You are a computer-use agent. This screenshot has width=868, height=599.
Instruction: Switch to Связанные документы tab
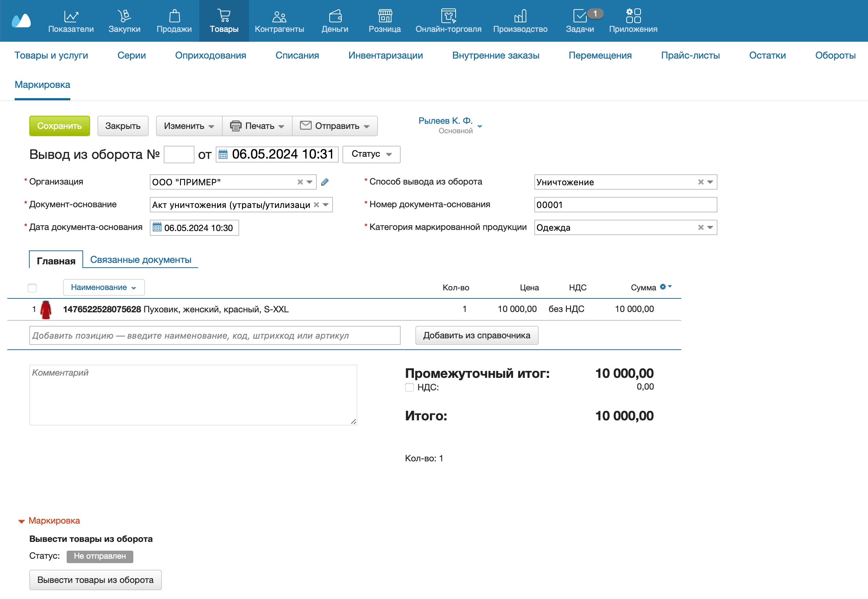click(x=140, y=260)
